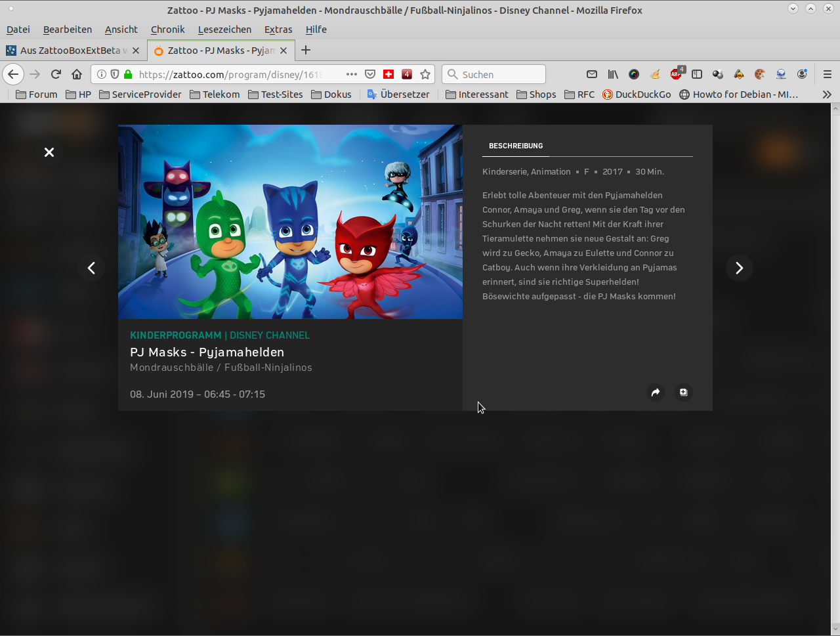Open the DuckDuckGo bookmark

[x=637, y=95]
